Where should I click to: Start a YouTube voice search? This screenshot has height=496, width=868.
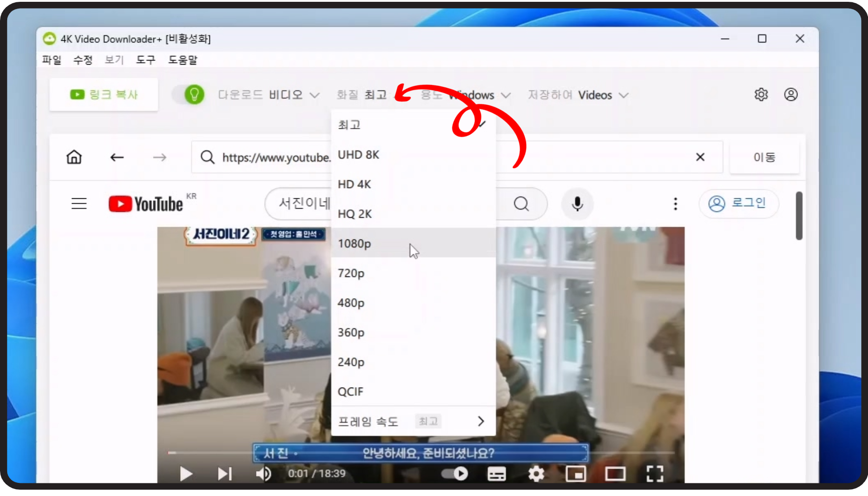coord(577,204)
